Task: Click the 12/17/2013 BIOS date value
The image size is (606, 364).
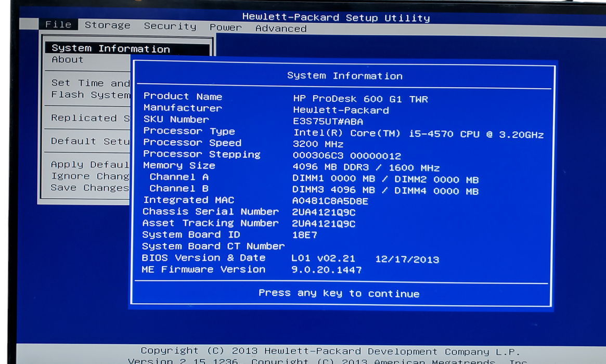Action: (407, 259)
